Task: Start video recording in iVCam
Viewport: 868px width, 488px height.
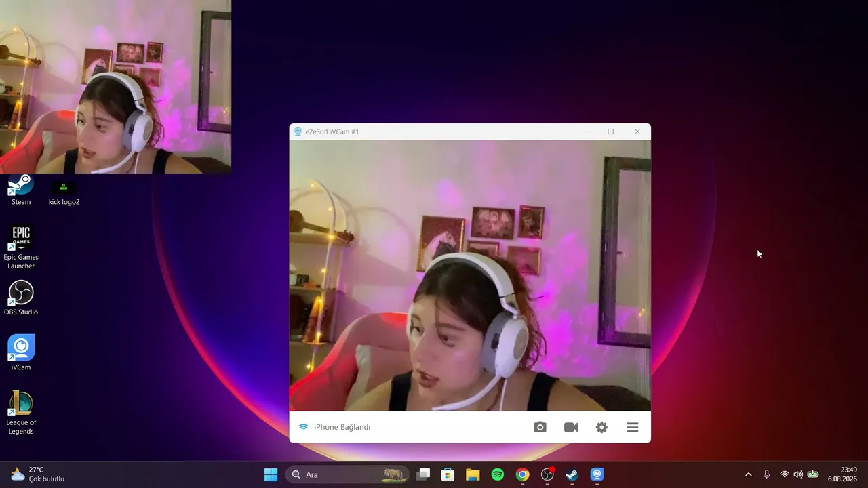Action: [571, 427]
